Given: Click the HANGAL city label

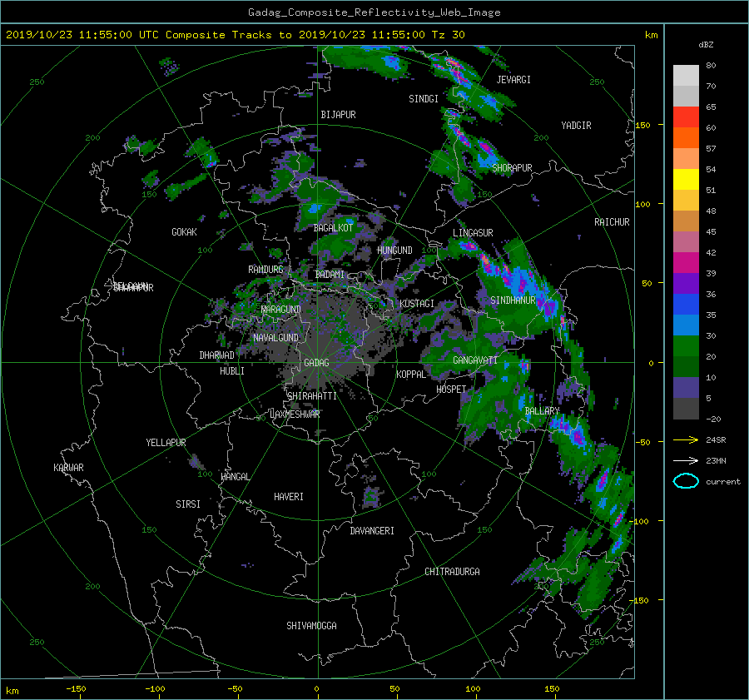Looking at the screenshot, I should point(235,477).
